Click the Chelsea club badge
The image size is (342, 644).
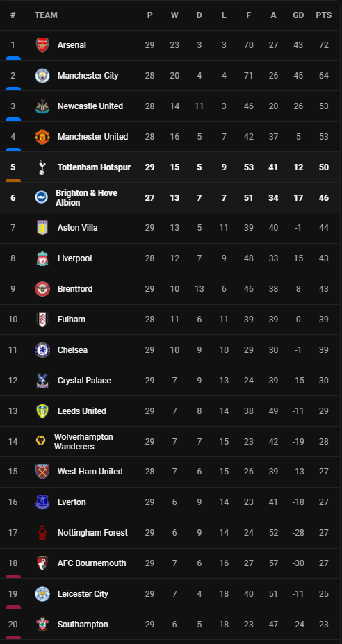point(42,350)
